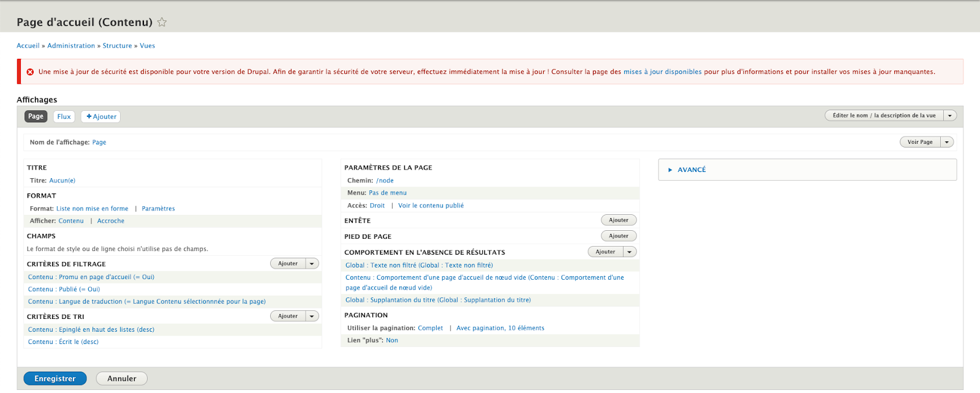
Task: Select the Page display tab
Action: click(36, 116)
